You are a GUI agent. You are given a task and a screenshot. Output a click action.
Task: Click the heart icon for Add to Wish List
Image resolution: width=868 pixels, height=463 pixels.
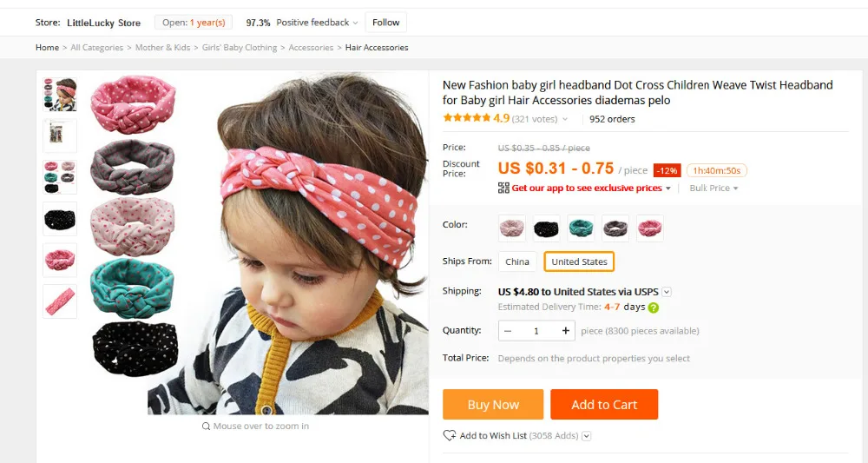coord(449,436)
